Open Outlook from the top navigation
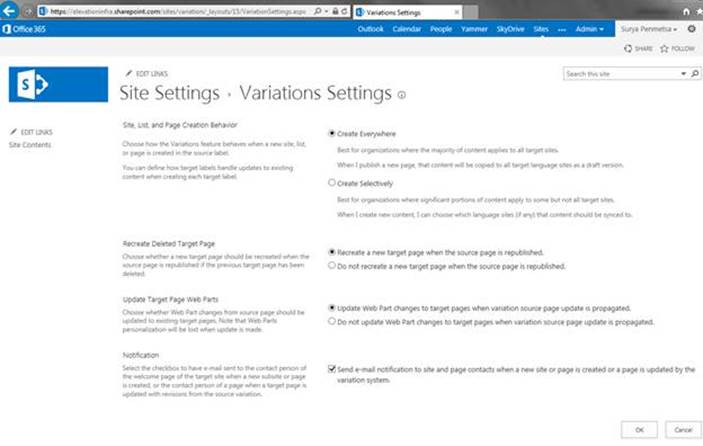Image resolution: width=703 pixels, height=446 pixels. tap(370, 29)
